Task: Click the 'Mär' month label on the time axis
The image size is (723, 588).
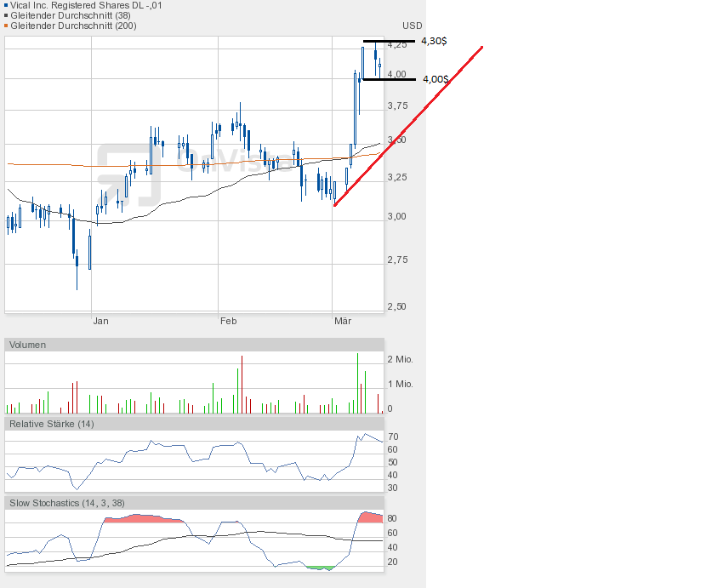Action: pyautogui.click(x=343, y=321)
